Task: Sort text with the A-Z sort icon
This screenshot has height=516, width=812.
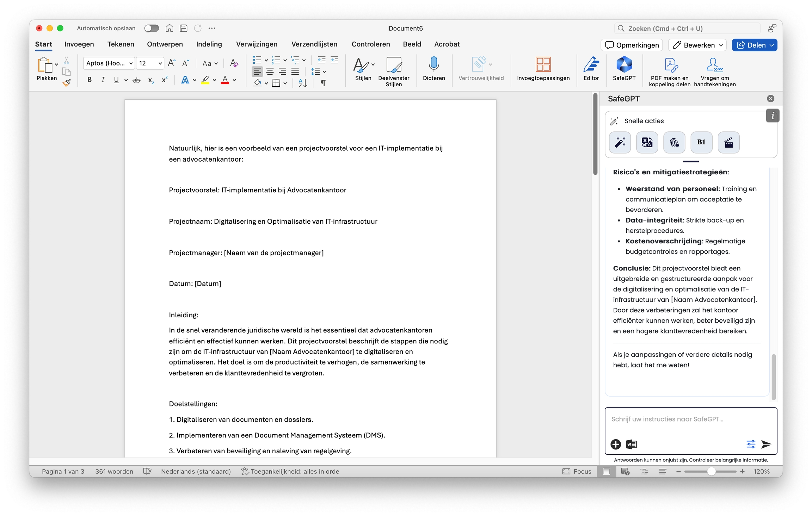Action: (303, 83)
